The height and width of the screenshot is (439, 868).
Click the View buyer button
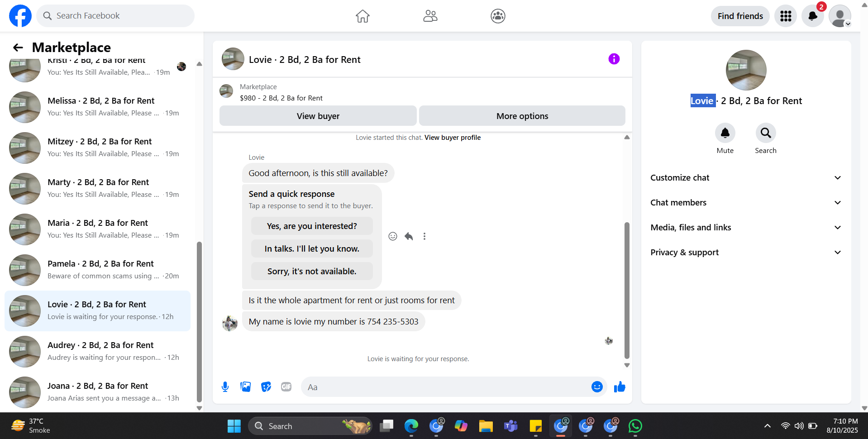(318, 116)
